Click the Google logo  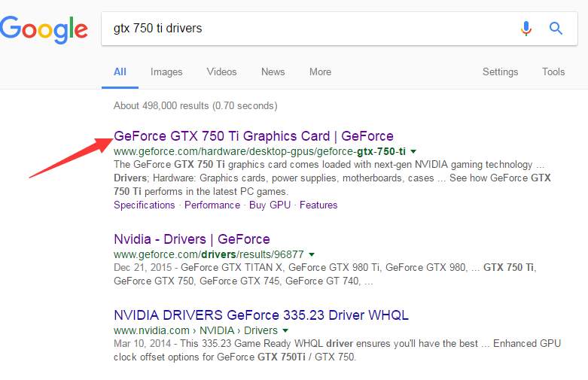[x=44, y=29]
